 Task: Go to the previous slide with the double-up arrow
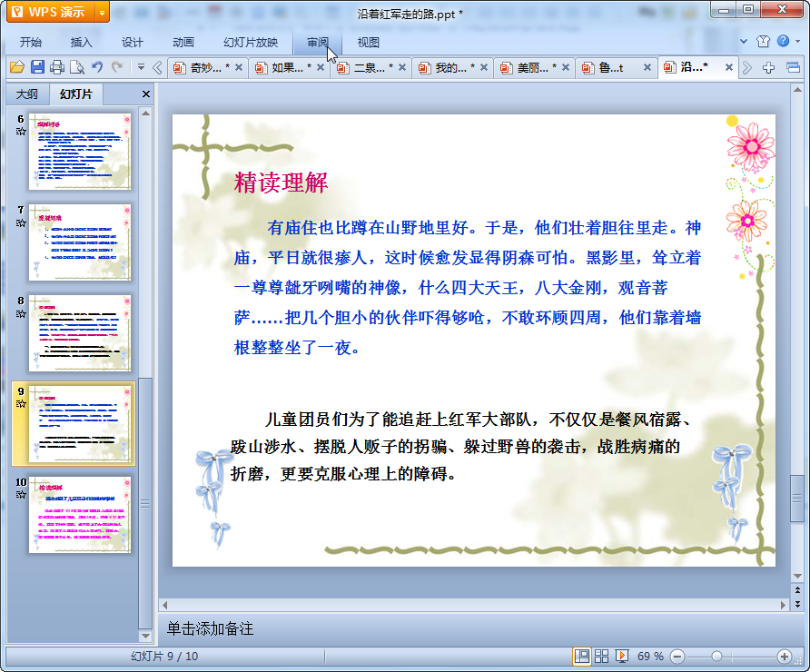click(x=797, y=590)
